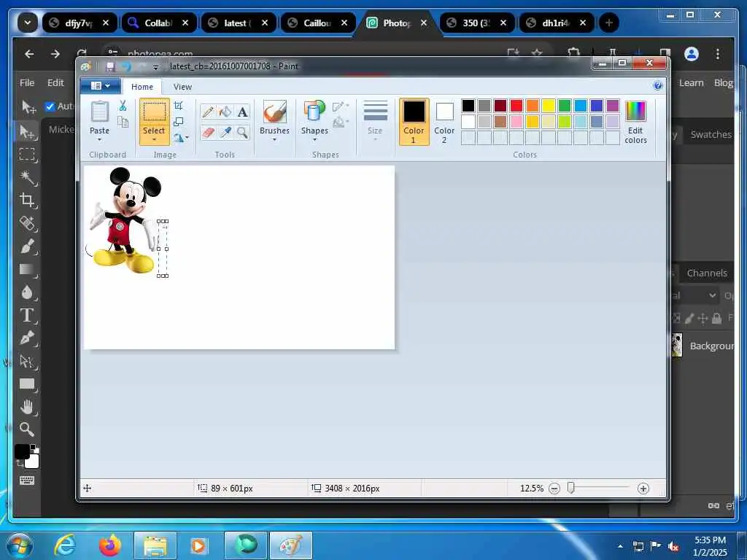Viewport: 747px width, 560px height.
Task: Click the Color 1 button
Action: pyautogui.click(x=414, y=122)
